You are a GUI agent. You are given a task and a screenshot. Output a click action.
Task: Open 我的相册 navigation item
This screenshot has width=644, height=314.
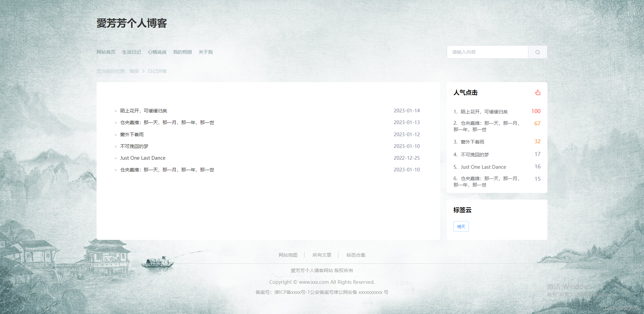pyautogui.click(x=182, y=52)
